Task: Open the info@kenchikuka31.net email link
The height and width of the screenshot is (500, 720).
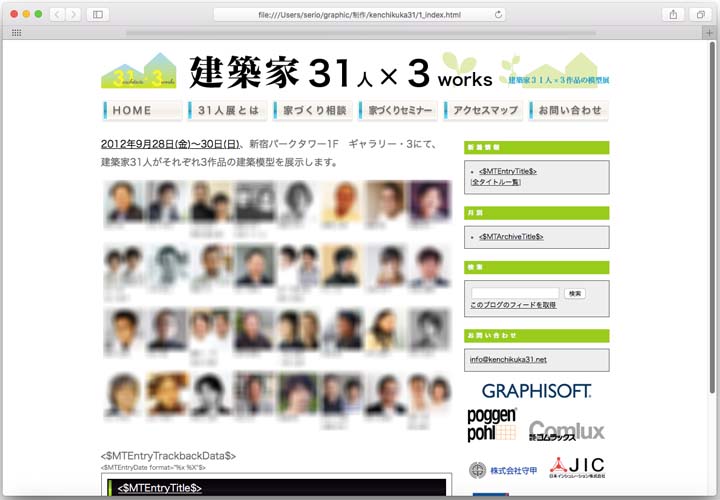Action: click(x=508, y=360)
